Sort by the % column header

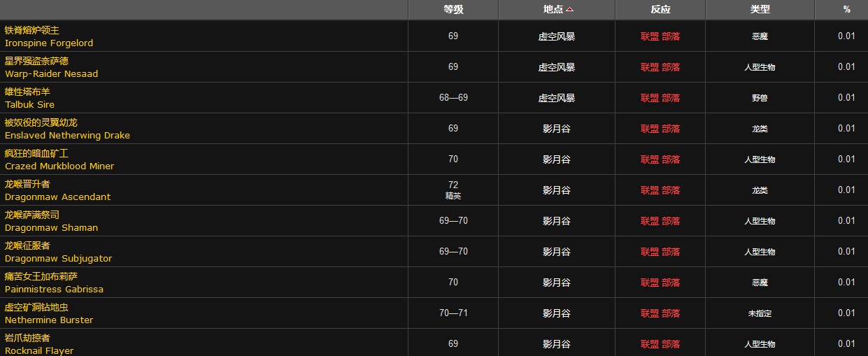pyautogui.click(x=846, y=10)
